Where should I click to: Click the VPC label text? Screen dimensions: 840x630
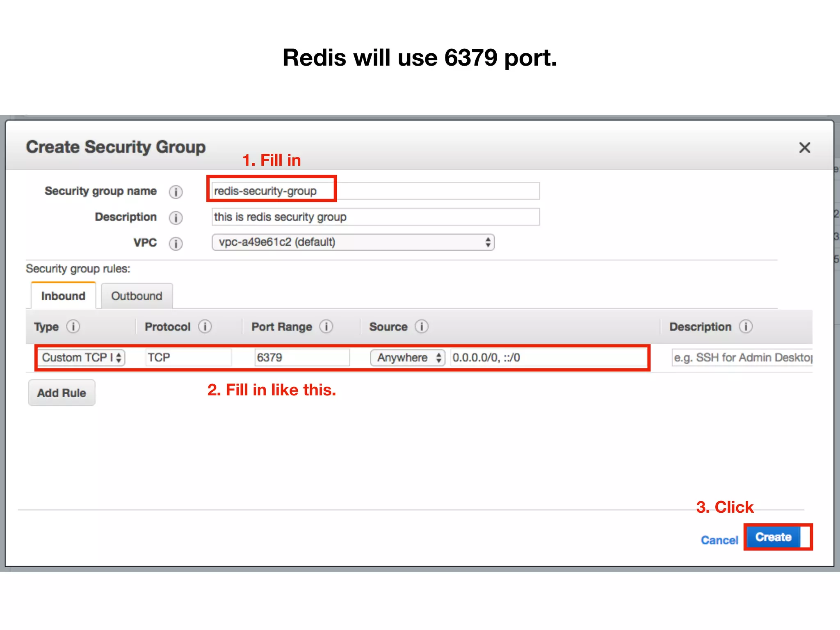tap(145, 242)
